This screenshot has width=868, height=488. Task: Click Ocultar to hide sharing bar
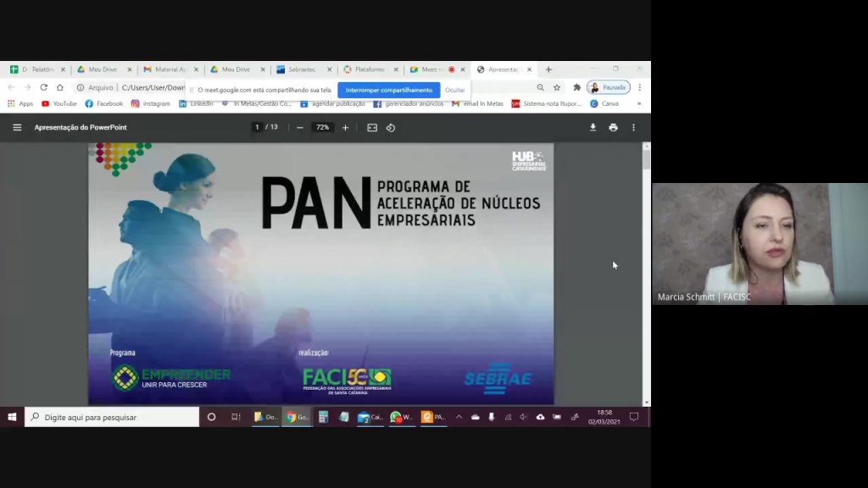point(455,90)
